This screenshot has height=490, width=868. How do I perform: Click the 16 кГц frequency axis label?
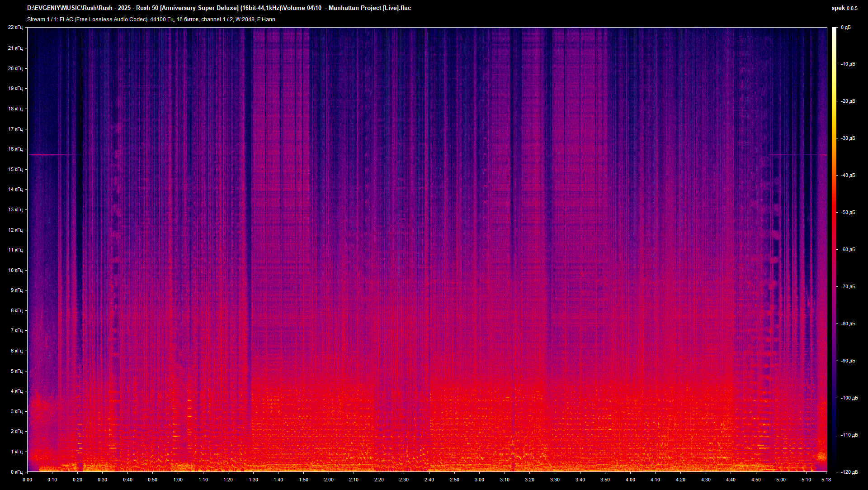click(15, 149)
